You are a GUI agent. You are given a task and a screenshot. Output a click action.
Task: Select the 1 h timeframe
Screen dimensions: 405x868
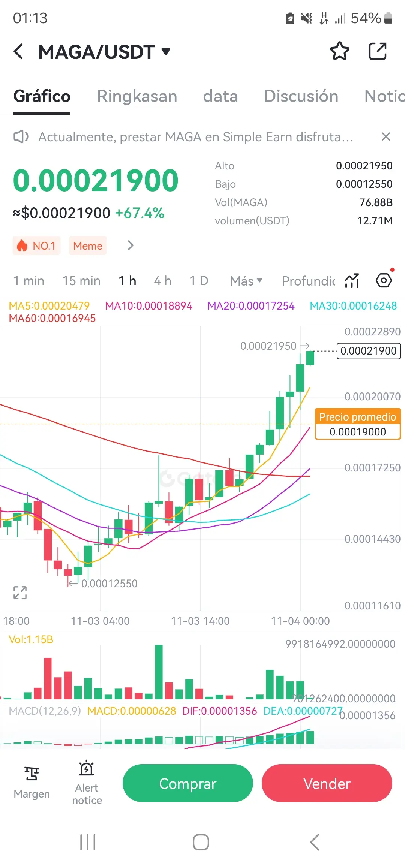(127, 281)
